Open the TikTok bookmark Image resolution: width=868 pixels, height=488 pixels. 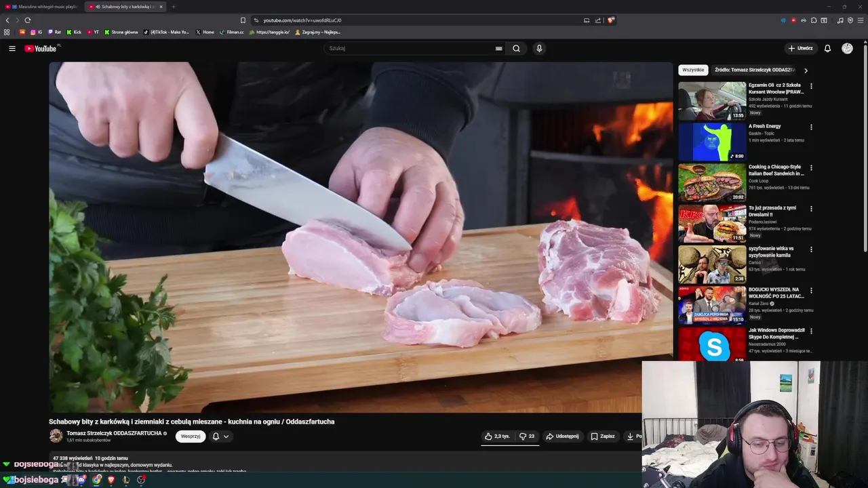167,32
